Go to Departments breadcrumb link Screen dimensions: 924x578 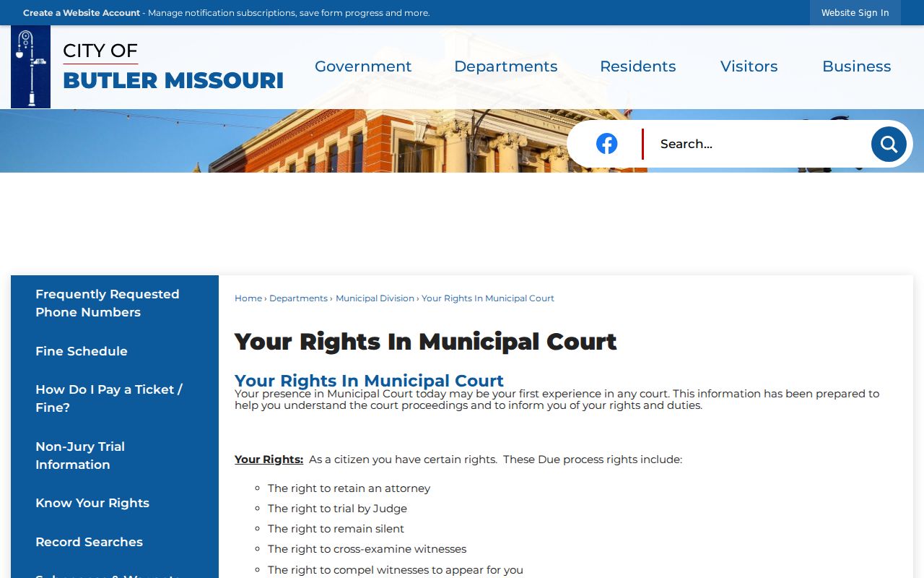tap(298, 298)
